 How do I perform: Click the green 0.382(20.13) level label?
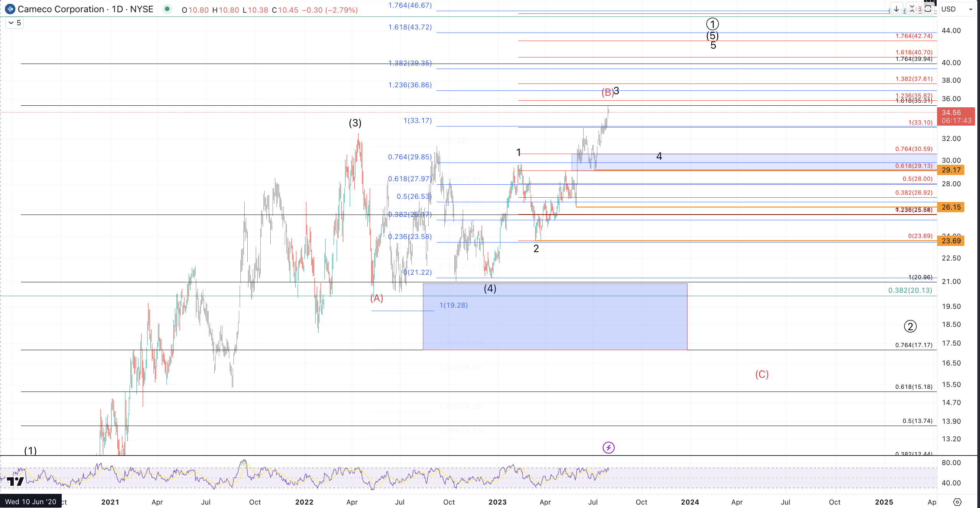coord(910,290)
